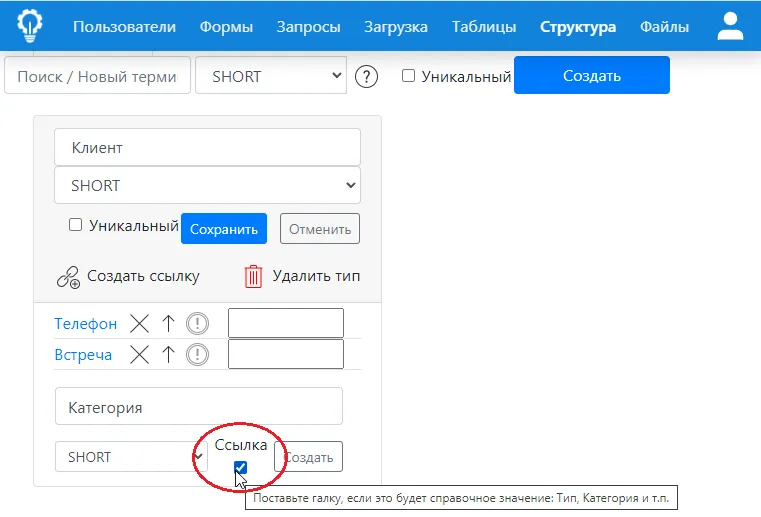Click the blue Создать button at top
The width and height of the screenshot is (761, 517).
pos(592,75)
